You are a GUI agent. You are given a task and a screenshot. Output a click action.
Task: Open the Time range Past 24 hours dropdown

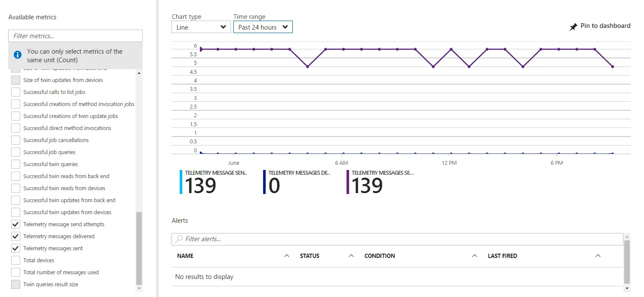pyautogui.click(x=263, y=27)
